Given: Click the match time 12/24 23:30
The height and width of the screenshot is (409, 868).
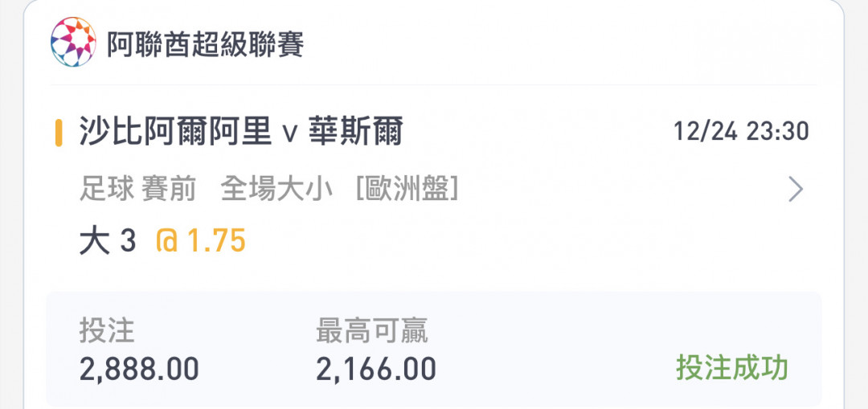Looking at the screenshot, I should [x=741, y=132].
